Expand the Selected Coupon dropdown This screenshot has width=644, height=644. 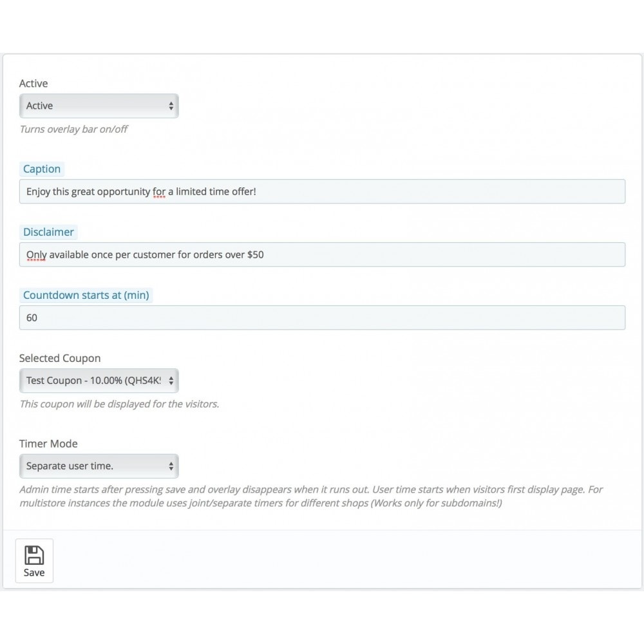(x=99, y=381)
